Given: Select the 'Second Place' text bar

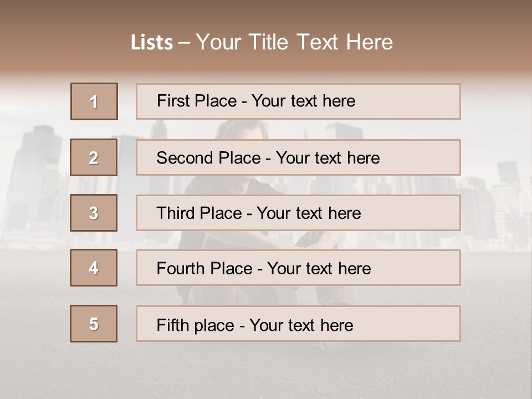Looking at the screenshot, I should (x=298, y=157).
